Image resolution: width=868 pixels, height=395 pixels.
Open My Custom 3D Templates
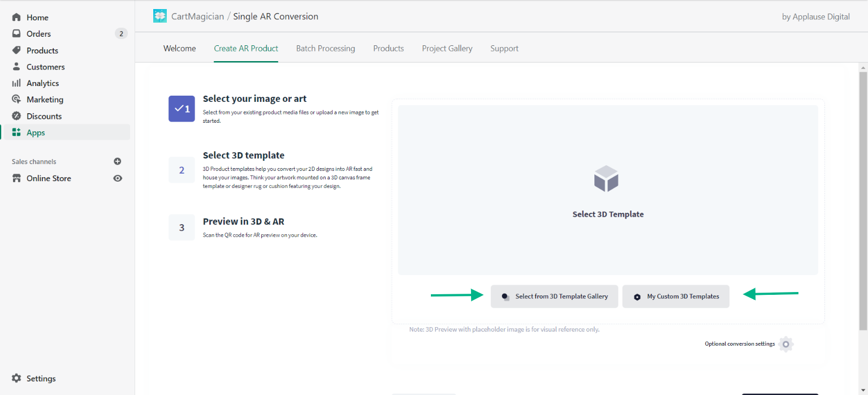(675, 296)
